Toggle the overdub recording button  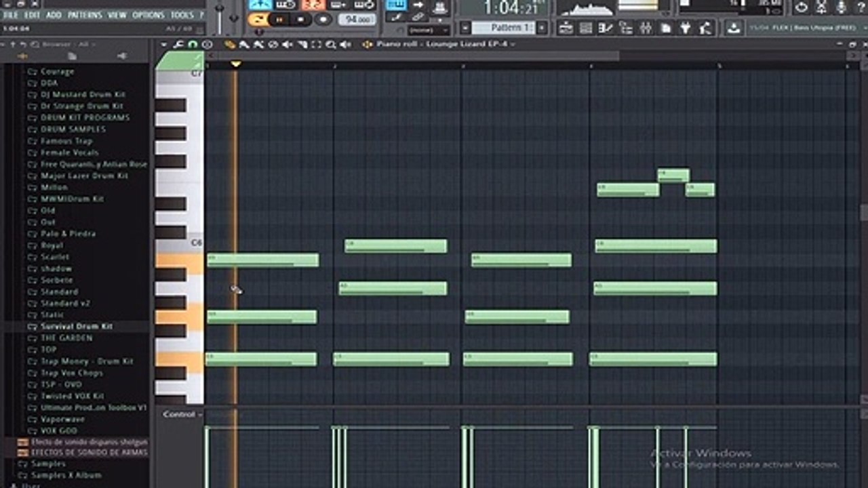coord(338,5)
